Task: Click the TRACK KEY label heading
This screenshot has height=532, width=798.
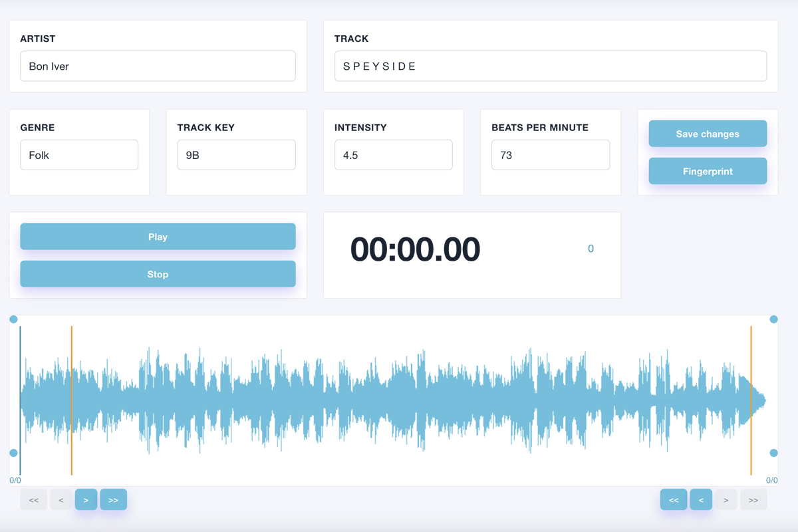Action: tap(206, 128)
